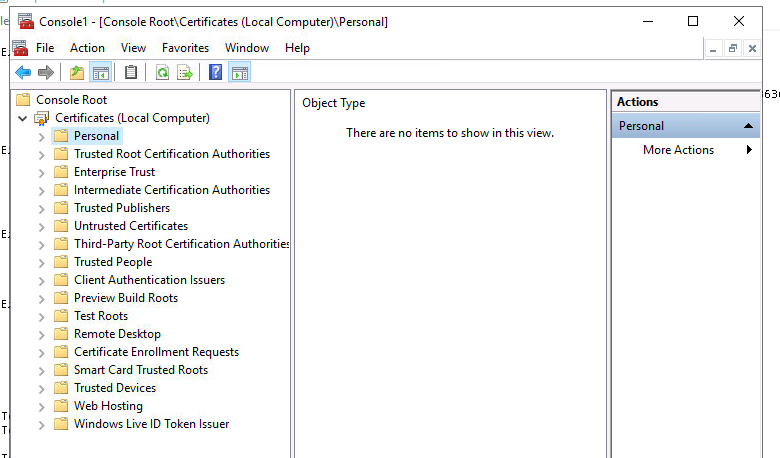Select Smart Card Trusted Roots label

coord(141,370)
